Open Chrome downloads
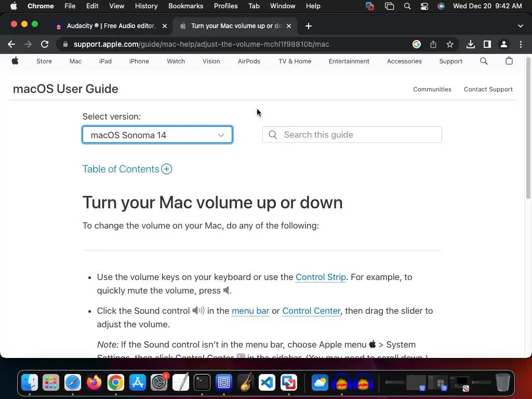 [471, 44]
